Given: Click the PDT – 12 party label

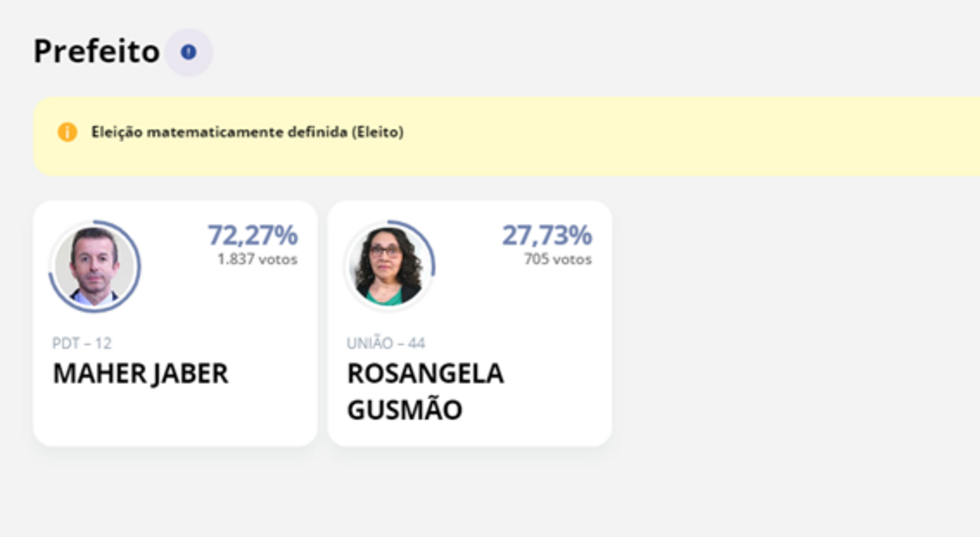Looking at the screenshot, I should point(82,343).
